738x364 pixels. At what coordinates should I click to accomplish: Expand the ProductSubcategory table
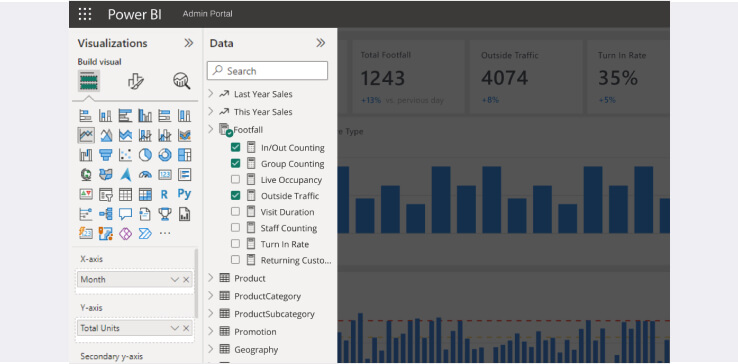click(x=211, y=314)
